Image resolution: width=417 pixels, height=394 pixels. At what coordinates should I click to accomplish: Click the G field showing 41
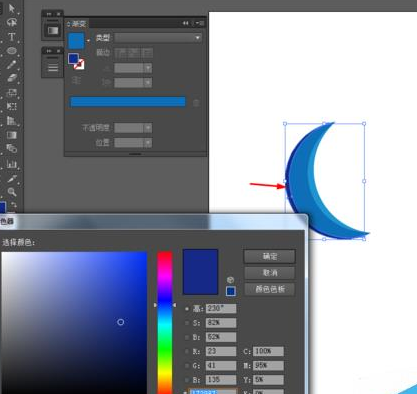tap(221, 366)
